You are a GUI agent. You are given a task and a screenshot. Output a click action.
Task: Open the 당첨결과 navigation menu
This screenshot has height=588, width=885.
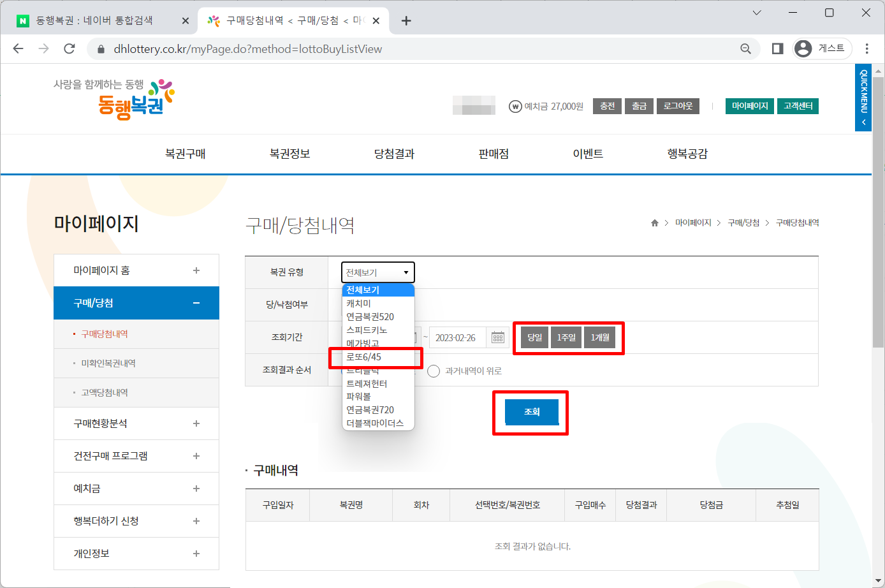[x=395, y=154]
